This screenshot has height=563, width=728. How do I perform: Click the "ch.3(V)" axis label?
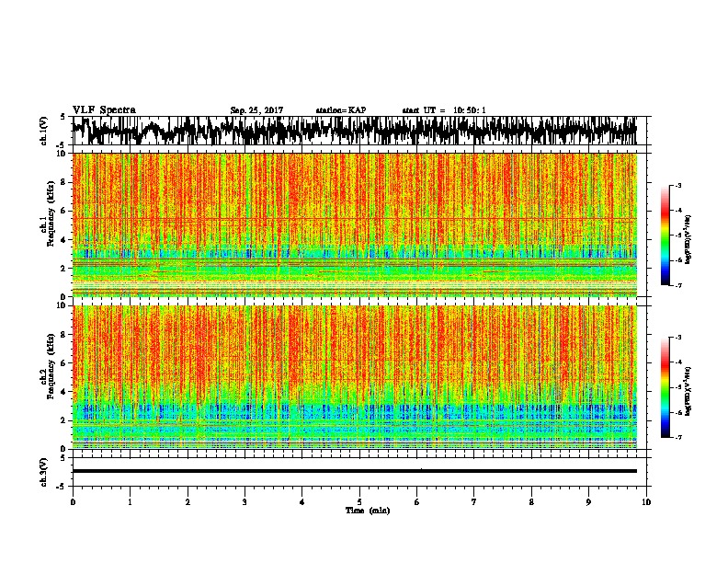pos(44,472)
